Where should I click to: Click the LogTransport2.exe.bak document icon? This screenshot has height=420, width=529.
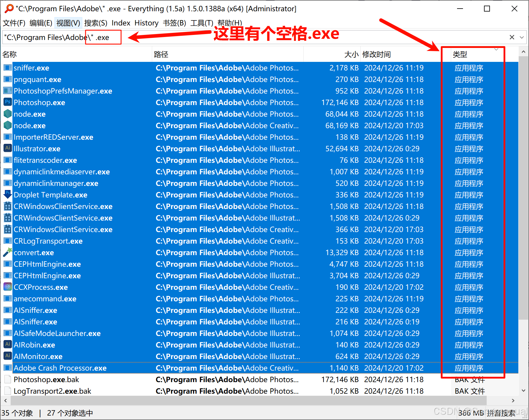8,391
